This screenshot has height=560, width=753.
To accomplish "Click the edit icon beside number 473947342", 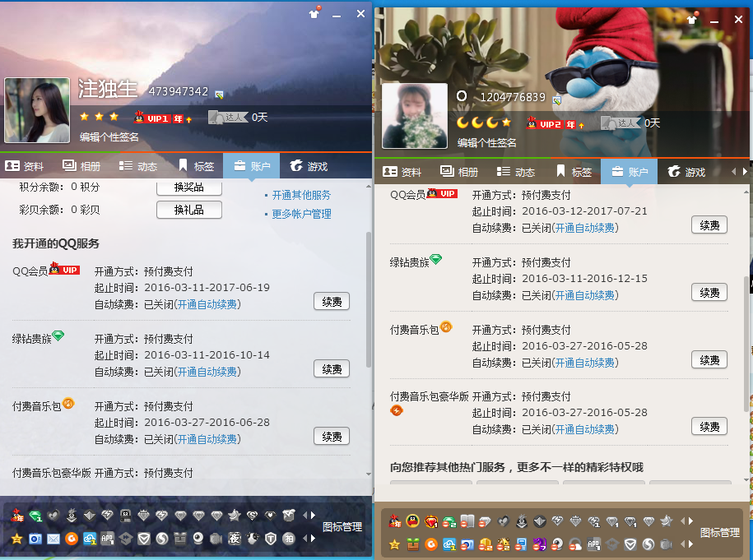I will [x=219, y=95].
